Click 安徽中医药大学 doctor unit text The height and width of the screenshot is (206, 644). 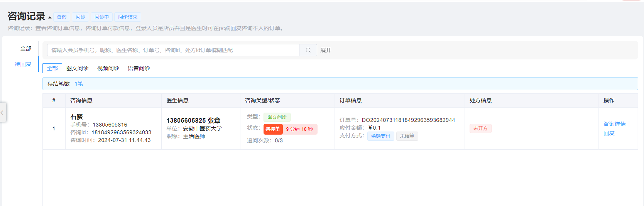coord(203,128)
